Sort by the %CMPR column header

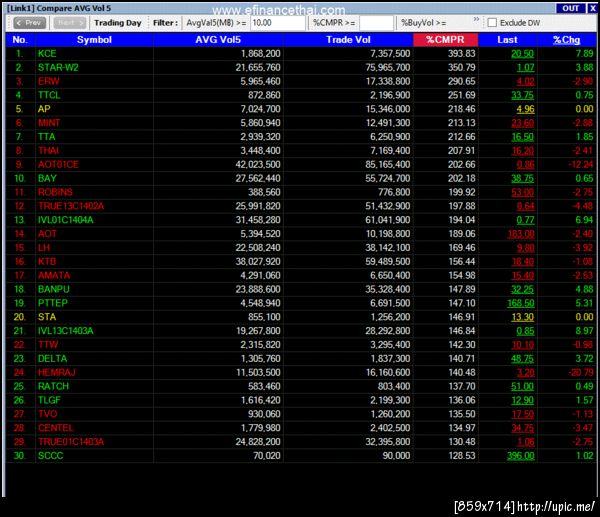point(445,40)
